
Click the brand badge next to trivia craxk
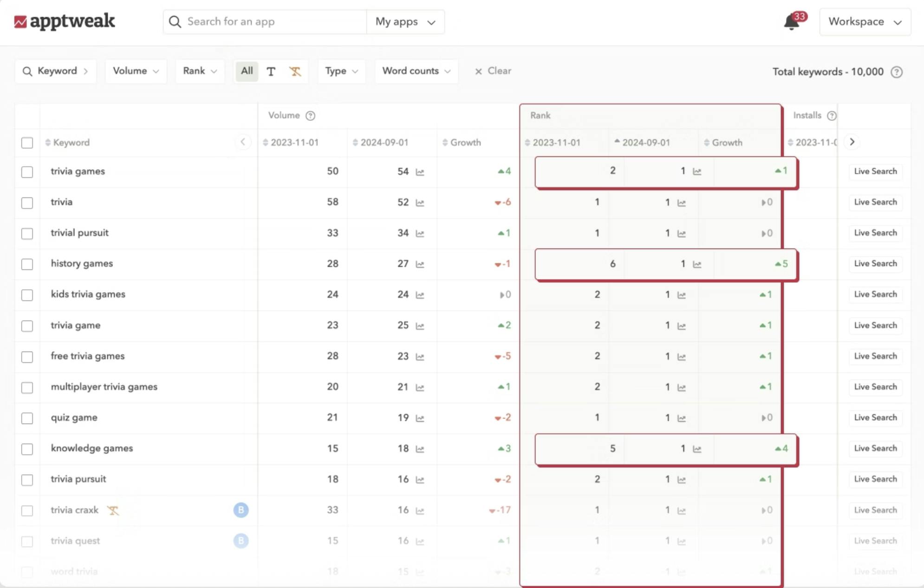click(241, 510)
